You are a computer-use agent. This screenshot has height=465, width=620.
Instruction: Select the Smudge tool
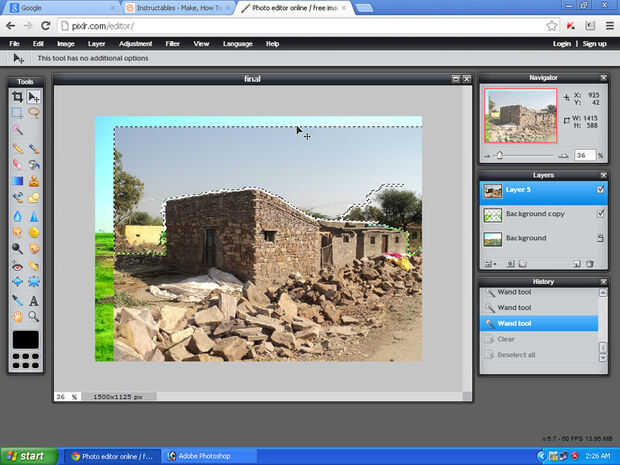pos(17,232)
